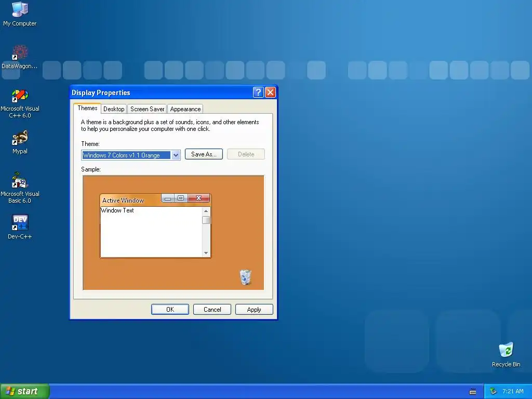Click the Cancel button
Viewport: 532px width, 399px height.
[x=212, y=310]
